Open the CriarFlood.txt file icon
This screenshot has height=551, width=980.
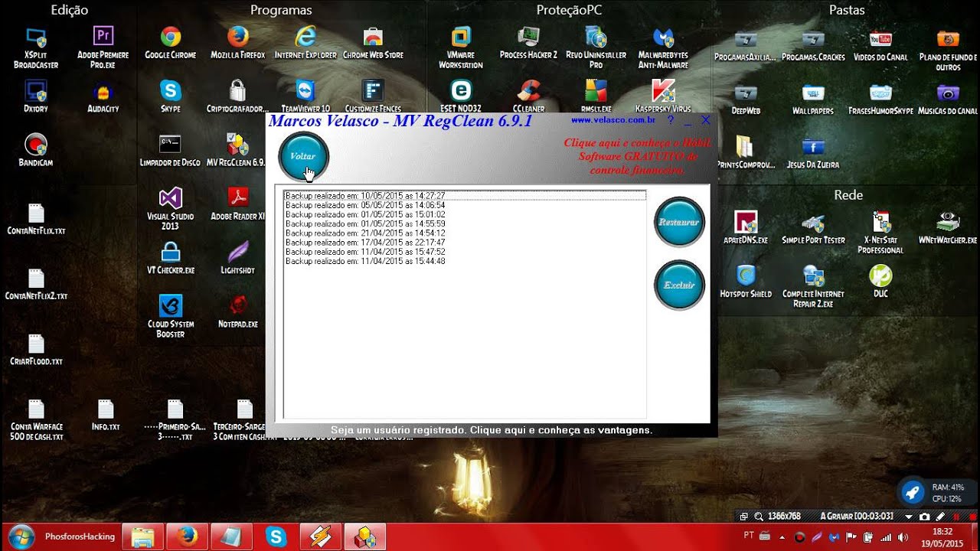click(x=36, y=349)
